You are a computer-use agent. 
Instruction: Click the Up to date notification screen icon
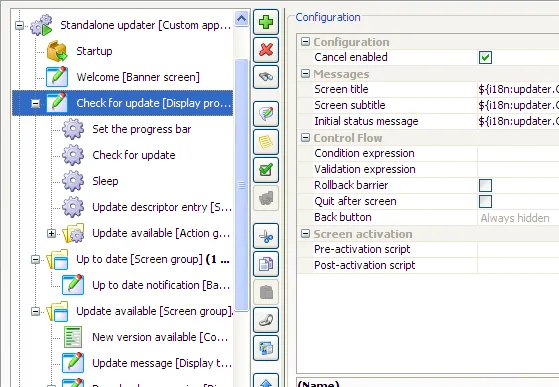click(73, 285)
